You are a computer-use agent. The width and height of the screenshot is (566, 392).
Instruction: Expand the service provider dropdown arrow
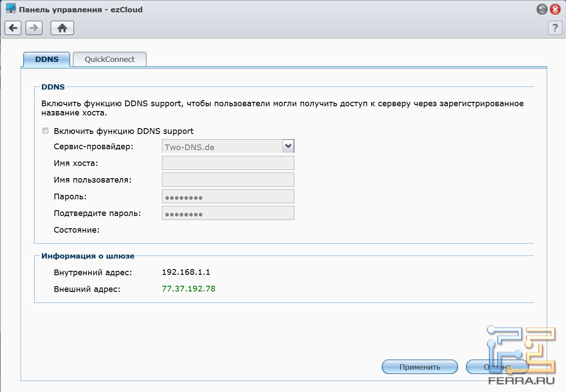point(288,146)
